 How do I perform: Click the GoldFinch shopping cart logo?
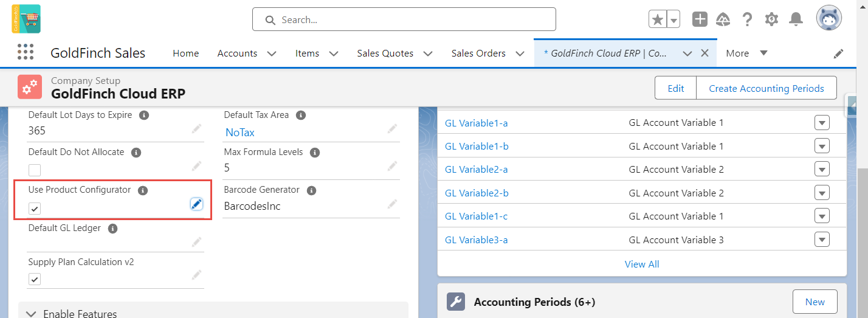(x=26, y=19)
